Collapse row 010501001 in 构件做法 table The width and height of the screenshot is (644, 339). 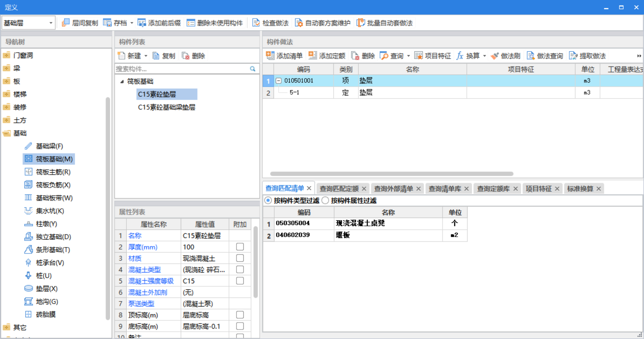tap(279, 81)
